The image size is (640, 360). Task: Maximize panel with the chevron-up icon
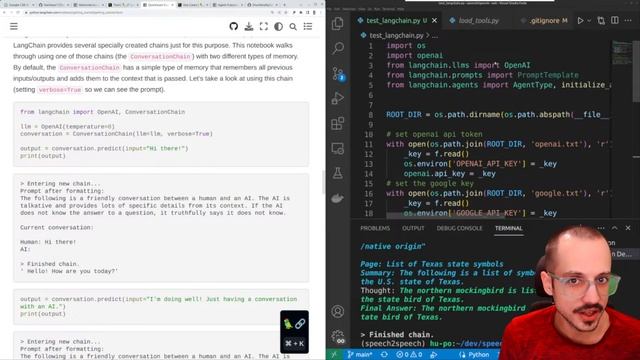[x=615, y=228]
